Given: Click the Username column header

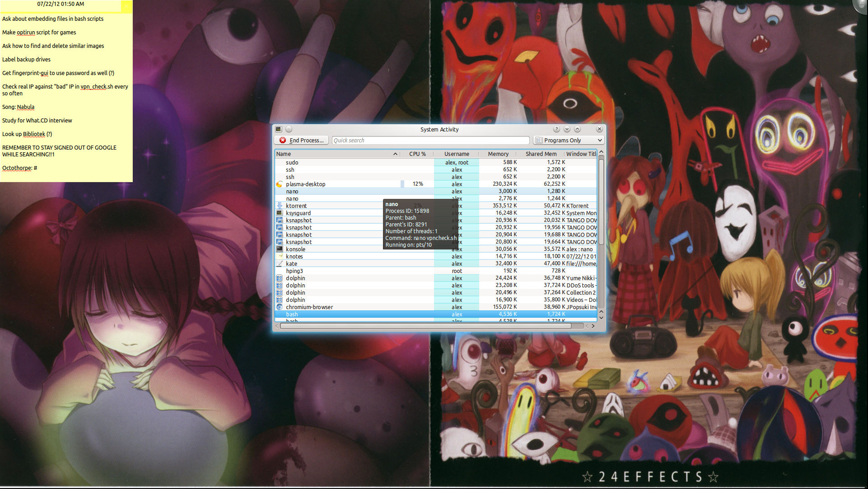Looking at the screenshot, I should pos(457,154).
